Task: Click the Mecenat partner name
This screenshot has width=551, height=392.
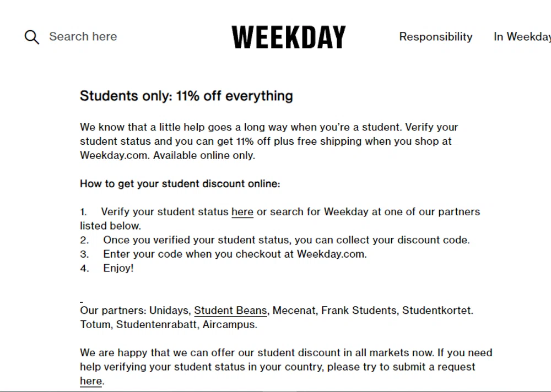Action: point(294,310)
